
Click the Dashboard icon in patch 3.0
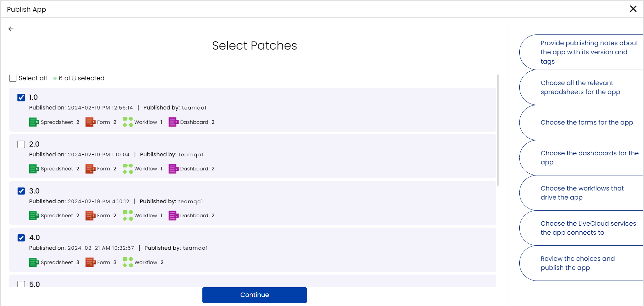pyautogui.click(x=173, y=216)
